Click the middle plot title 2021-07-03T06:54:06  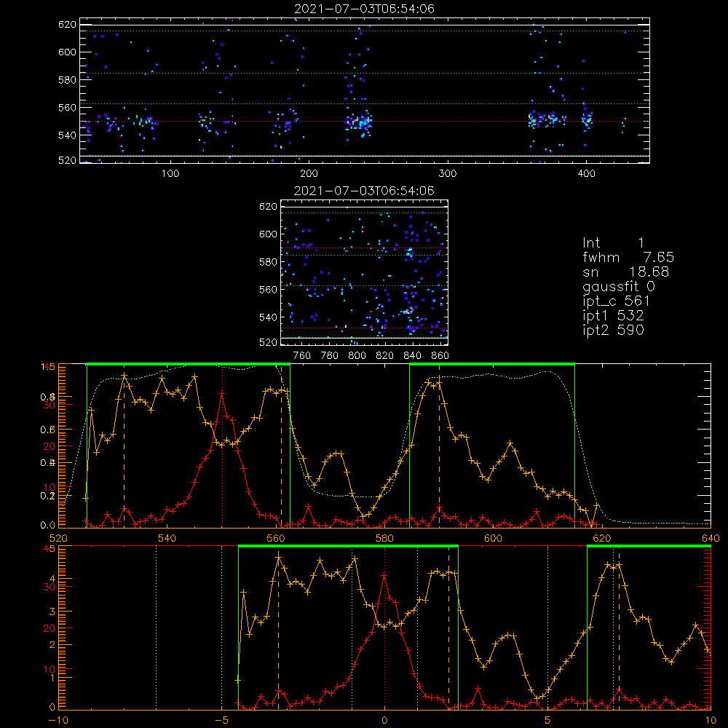[x=364, y=191]
